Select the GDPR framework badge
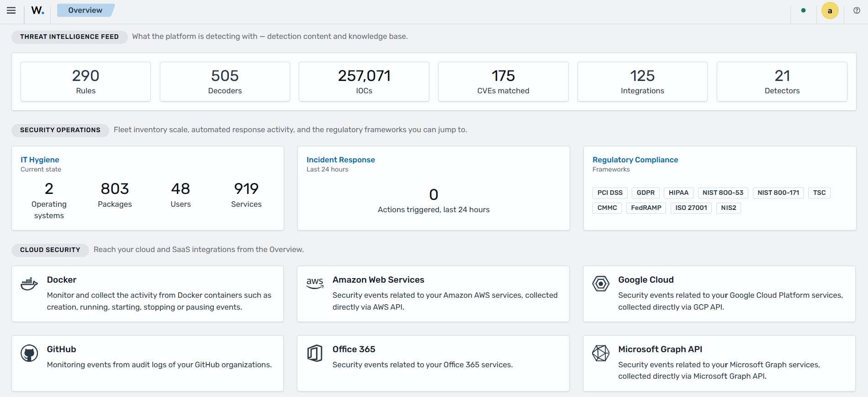Screen dimensions: 868x397 click(646, 193)
